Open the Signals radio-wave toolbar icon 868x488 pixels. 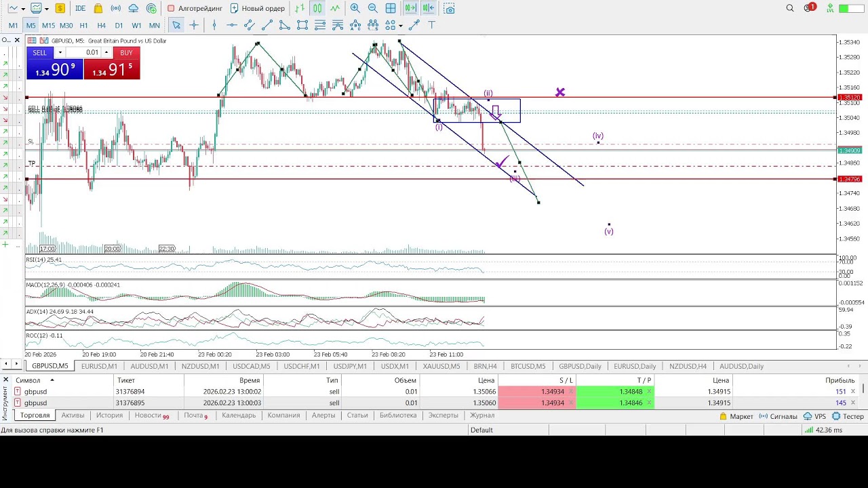(x=115, y=8)
